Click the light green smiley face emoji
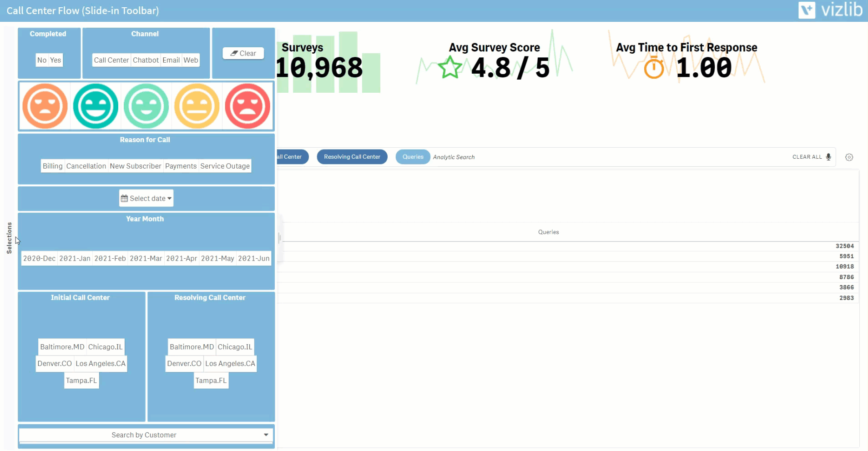Viewport: 868px width, 451px height. 146,106
